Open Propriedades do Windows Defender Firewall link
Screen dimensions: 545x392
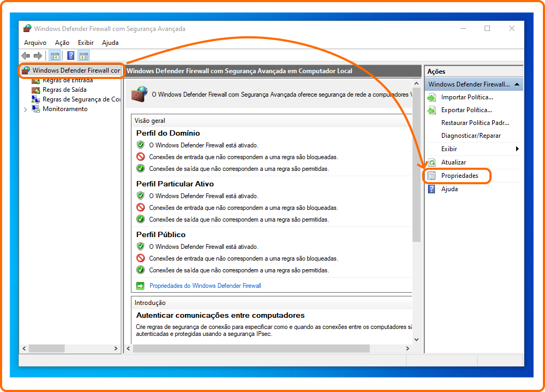click(205, 286)
